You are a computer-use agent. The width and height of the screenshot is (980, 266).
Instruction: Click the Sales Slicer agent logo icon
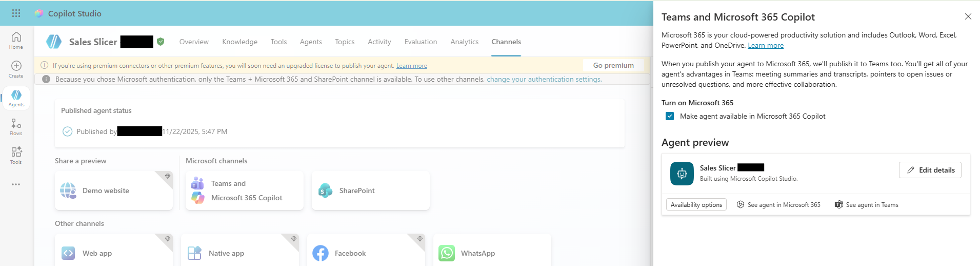coord(54,42)
